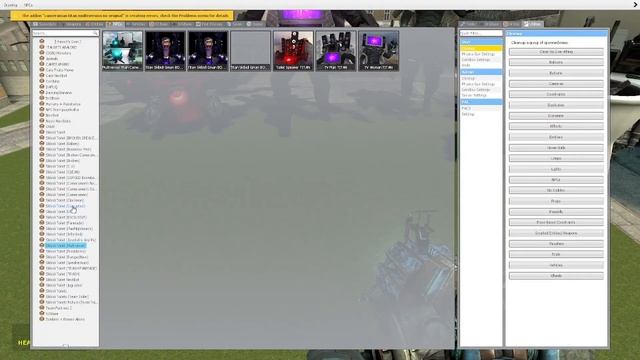Click the Lamps cleanup button

556,158
